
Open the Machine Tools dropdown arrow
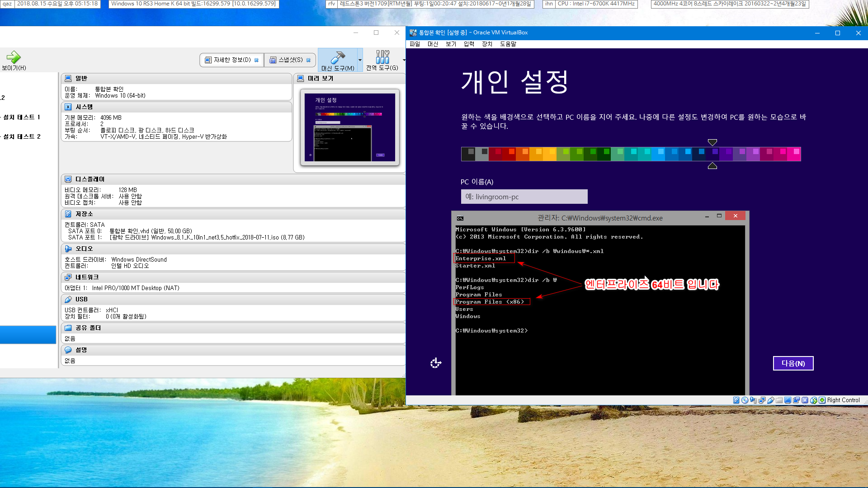(360, 60)
